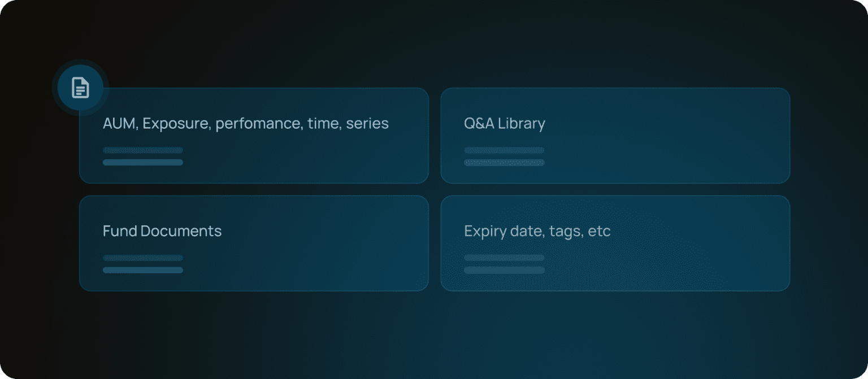Click upper placeholder bar under Expiry date
Screen dimensions: 868x379
click(504, 258)
